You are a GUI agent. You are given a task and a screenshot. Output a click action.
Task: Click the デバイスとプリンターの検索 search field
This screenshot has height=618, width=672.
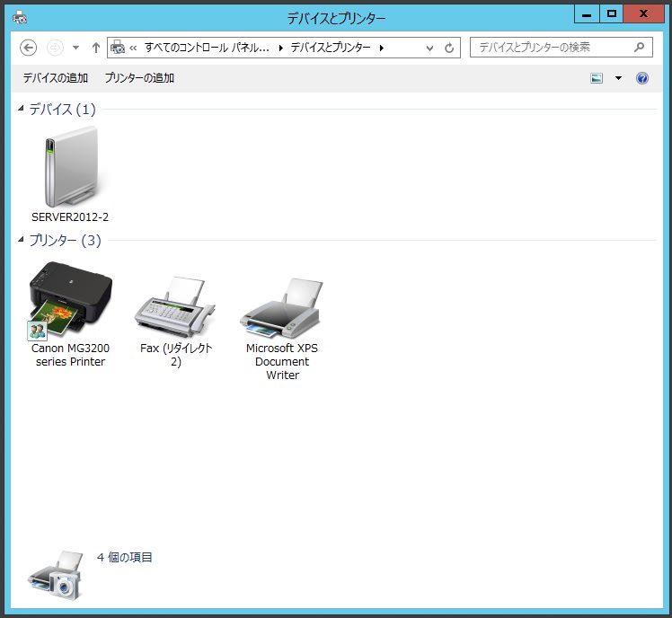coord(561,47)
